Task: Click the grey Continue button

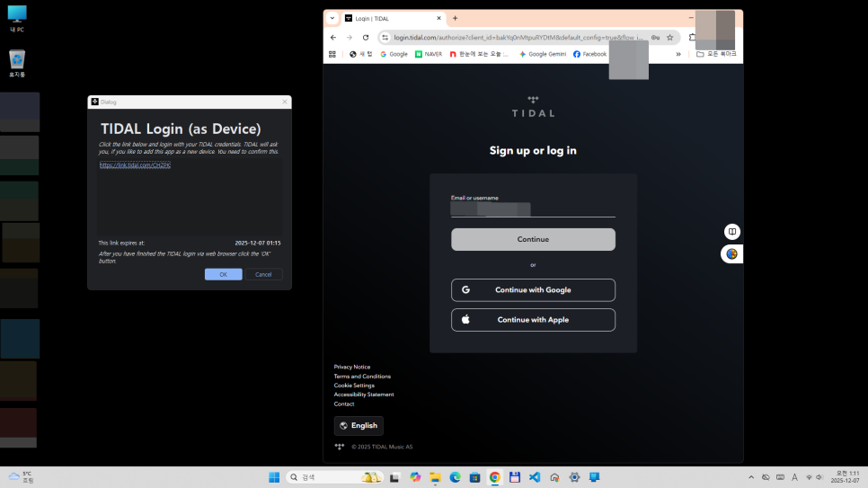Action: [533, 239]
